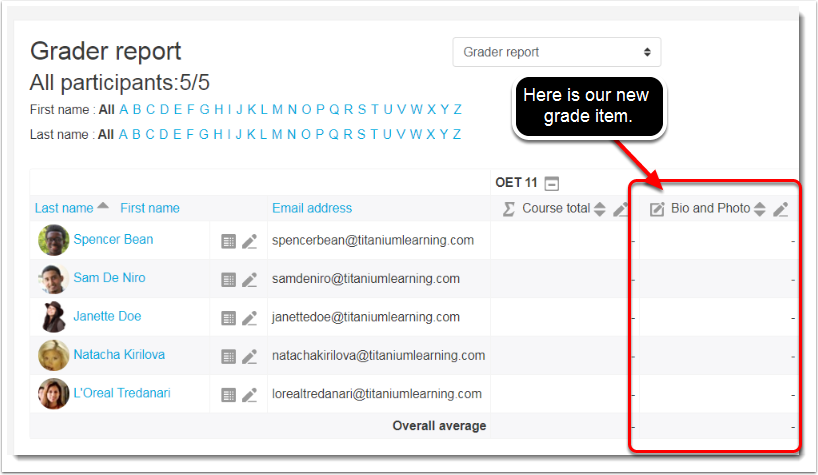
Task: Click natachakirilova@titaniumlearning.com email cell
Action: point(378,356)
